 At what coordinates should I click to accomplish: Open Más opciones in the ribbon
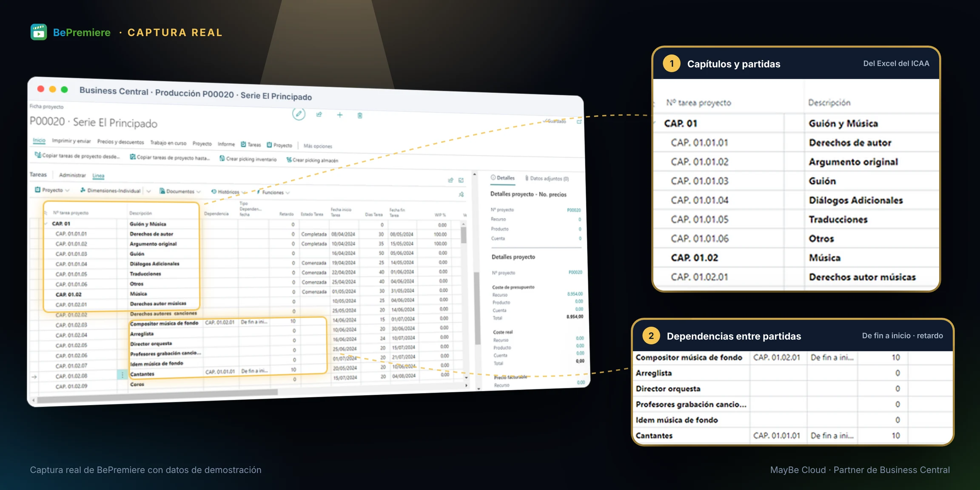[318, 146]
